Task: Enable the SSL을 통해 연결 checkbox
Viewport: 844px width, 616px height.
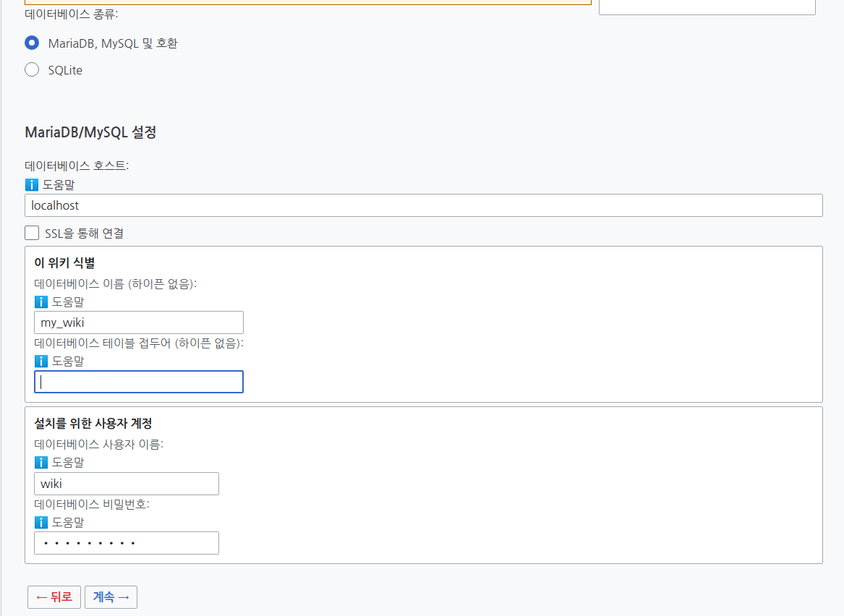Action: coord(32,233)
